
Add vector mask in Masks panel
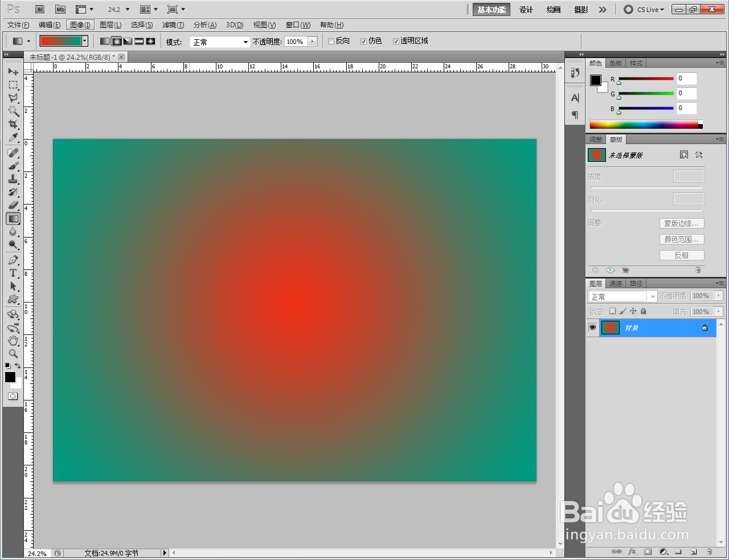[x=699, y=155]
